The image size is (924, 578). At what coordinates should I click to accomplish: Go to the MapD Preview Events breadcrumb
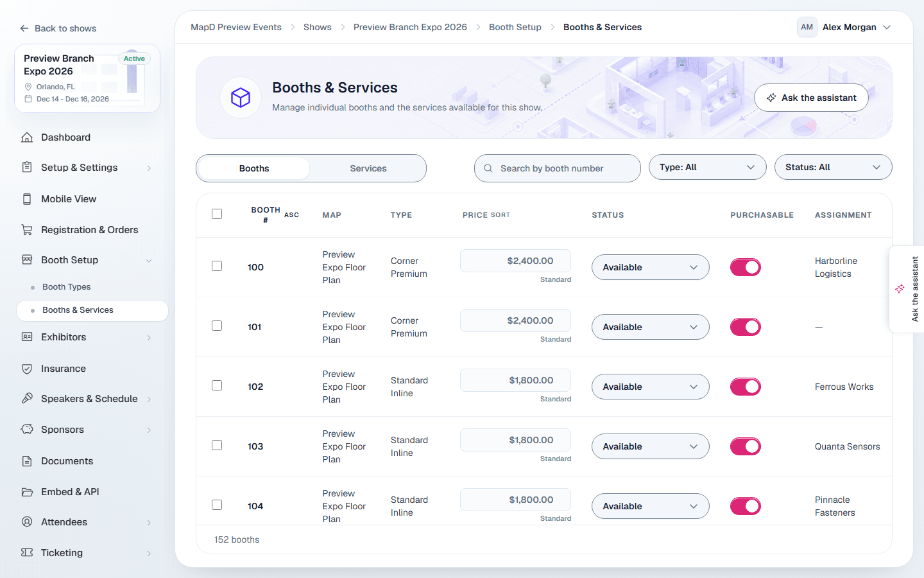[x=236, y=27]
